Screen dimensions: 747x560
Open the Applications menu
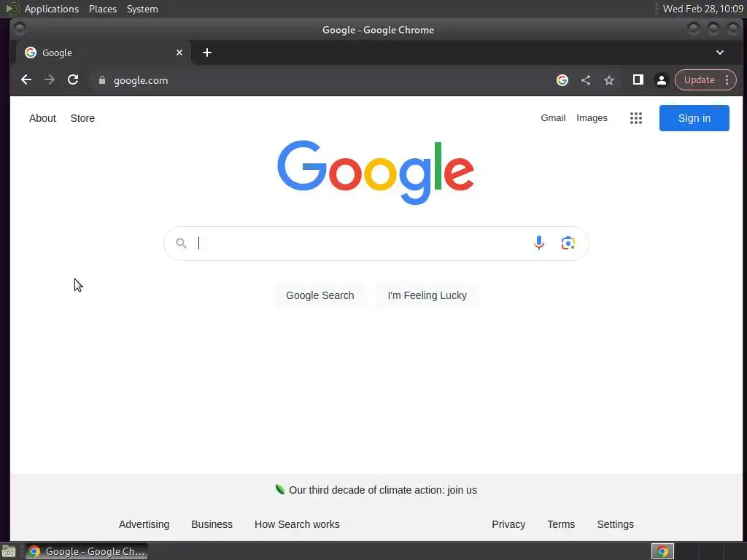pyautogui.click(x=52, y=9)
